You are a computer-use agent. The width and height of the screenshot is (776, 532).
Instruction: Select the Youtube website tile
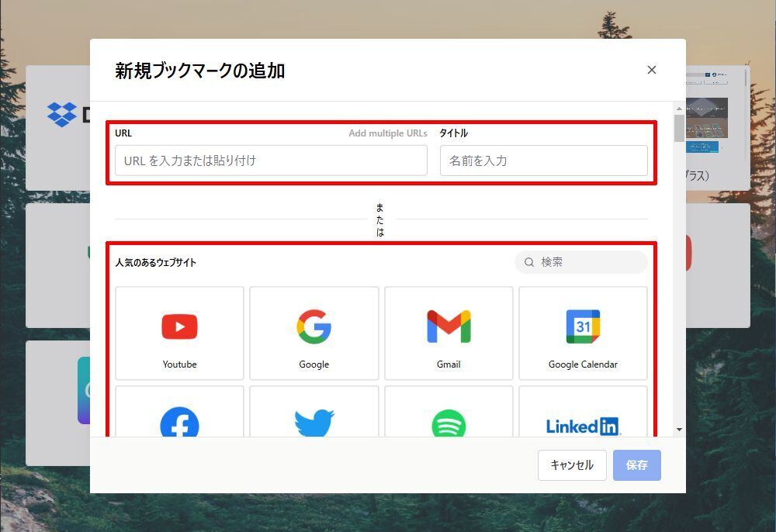point(180,333)
